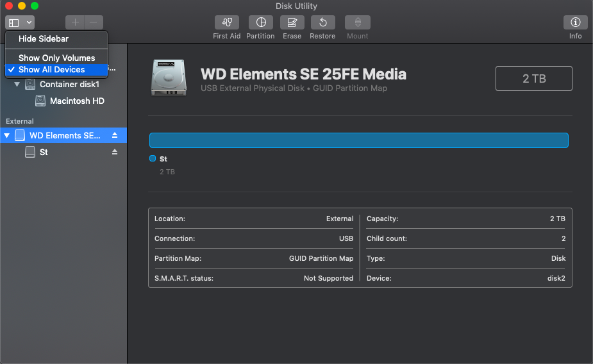
Task: Click the 'Not Supported' S.M.A.R.T. value
Action: (x=328, y=278)
